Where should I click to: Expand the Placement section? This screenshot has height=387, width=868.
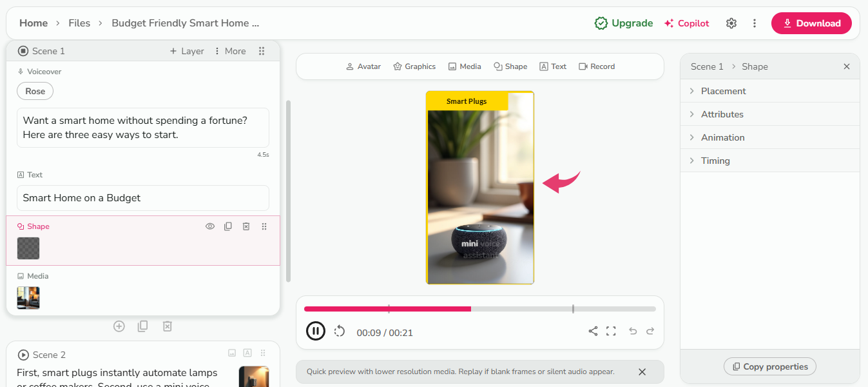[x=722, y=90]
